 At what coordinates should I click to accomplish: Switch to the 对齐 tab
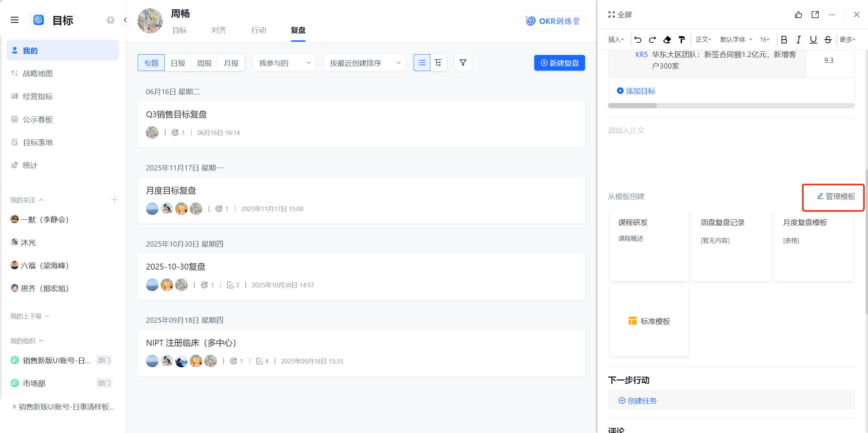(219, 30)
